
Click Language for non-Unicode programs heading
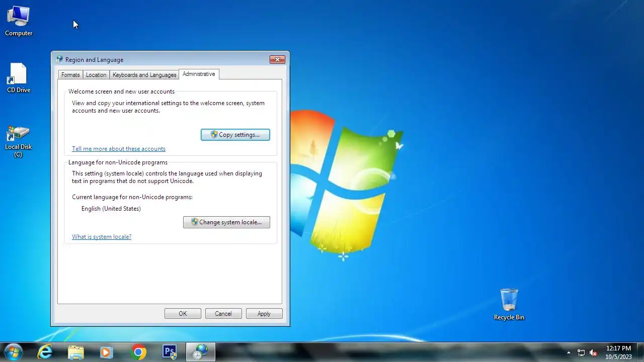click(x=118, y=162)
